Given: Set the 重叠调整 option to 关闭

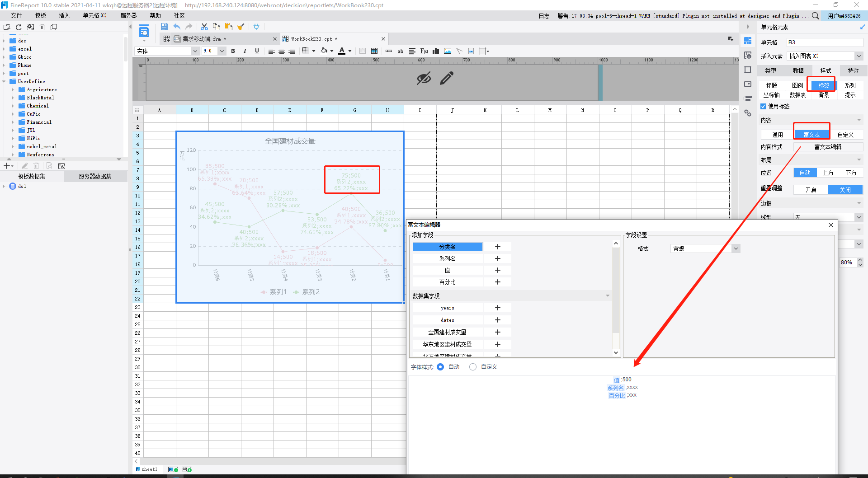Looking at the screenshot, I should (845, 190).
